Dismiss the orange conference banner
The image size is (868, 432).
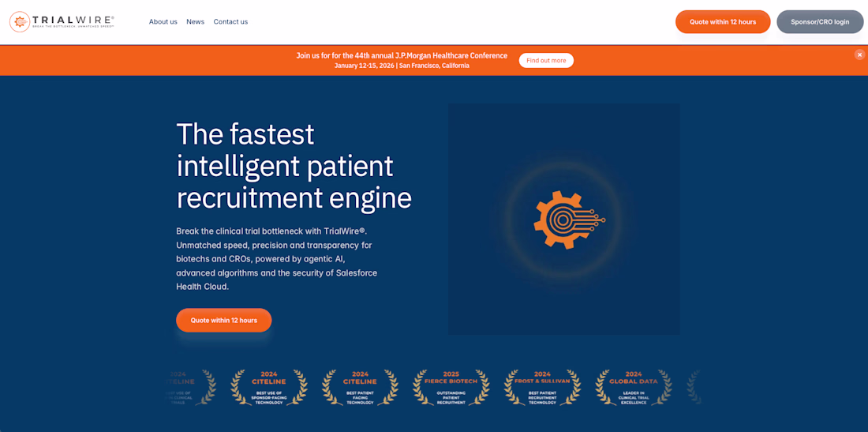(x=859, y=54)
